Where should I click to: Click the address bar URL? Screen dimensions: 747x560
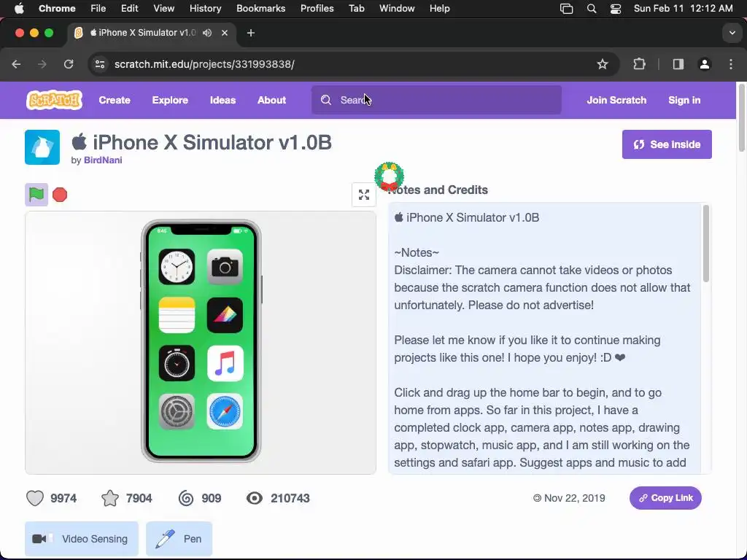coord(204,64)
